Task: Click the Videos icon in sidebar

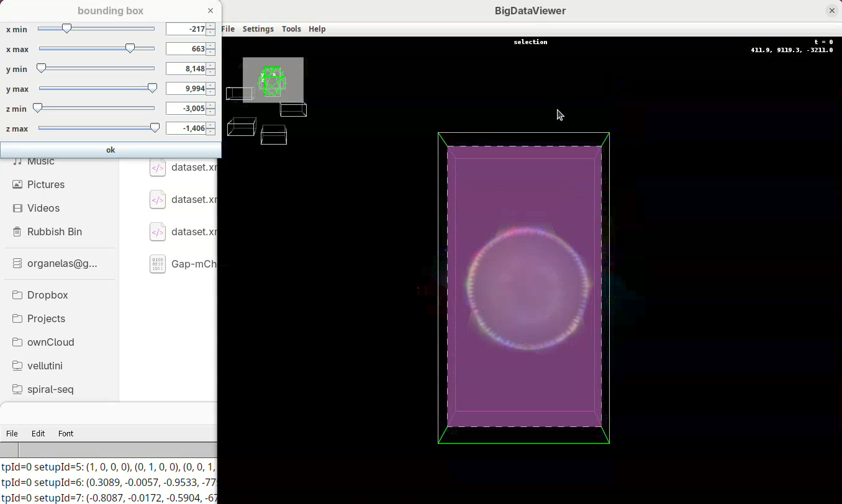Action: click(17, 208)
